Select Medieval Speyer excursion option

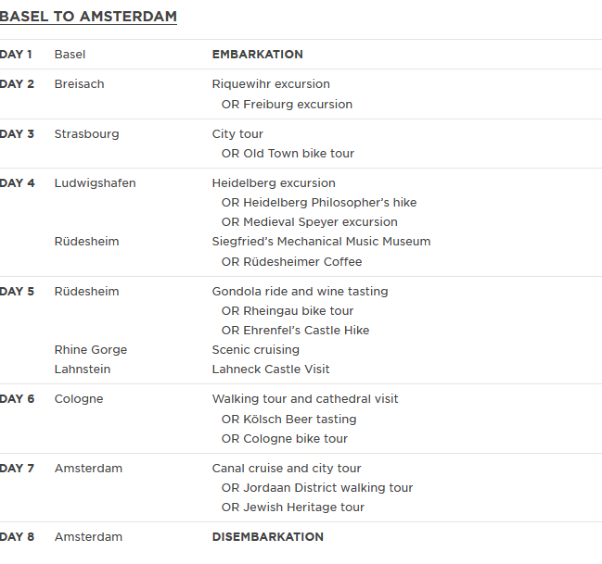pos(309,222)
